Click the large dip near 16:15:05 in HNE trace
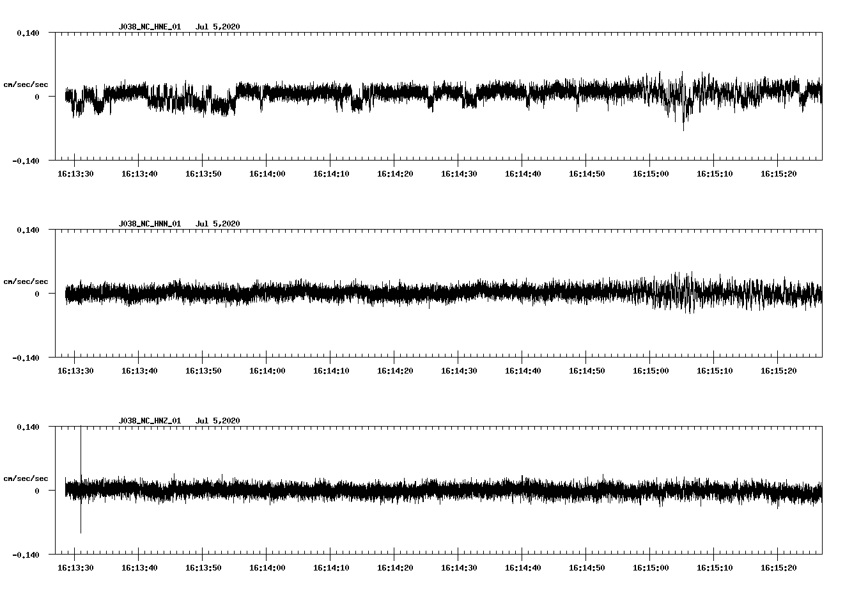The height and width of the screenshot is (591, 868). click(683, 115)
